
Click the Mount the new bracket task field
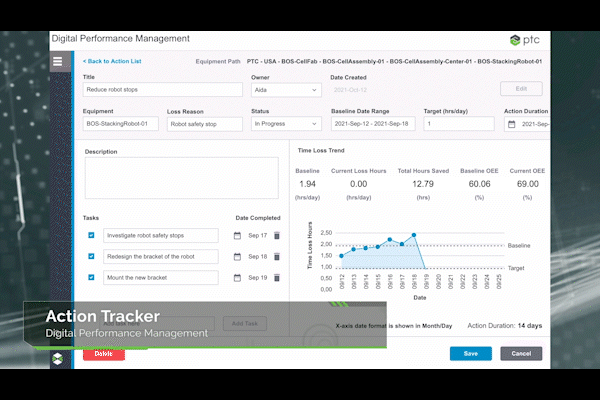[x=161, y=278]
